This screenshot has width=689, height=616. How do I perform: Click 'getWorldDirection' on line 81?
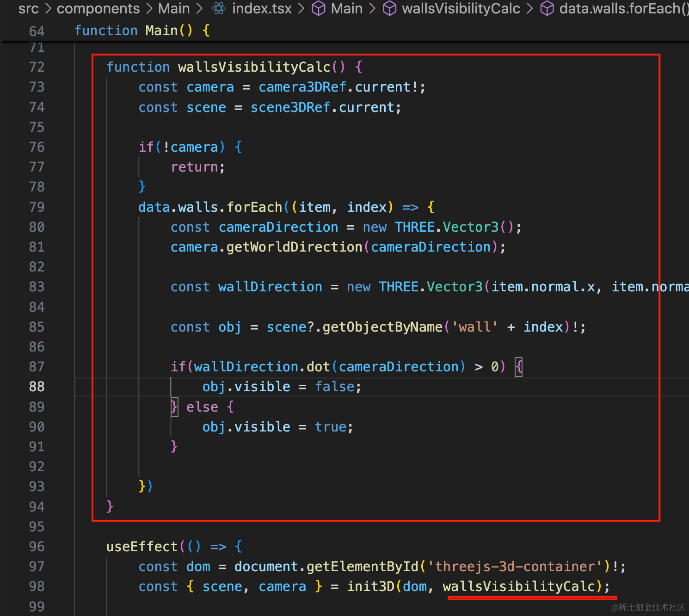[x=294, y=247]
